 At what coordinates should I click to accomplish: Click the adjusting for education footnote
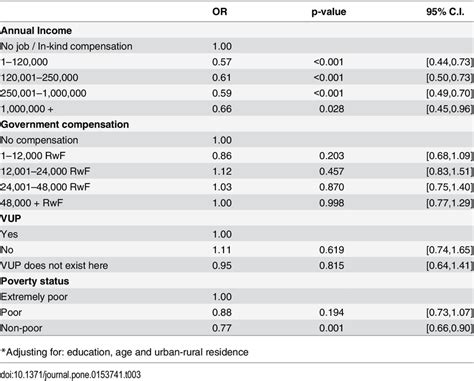(x=125, y=352)
